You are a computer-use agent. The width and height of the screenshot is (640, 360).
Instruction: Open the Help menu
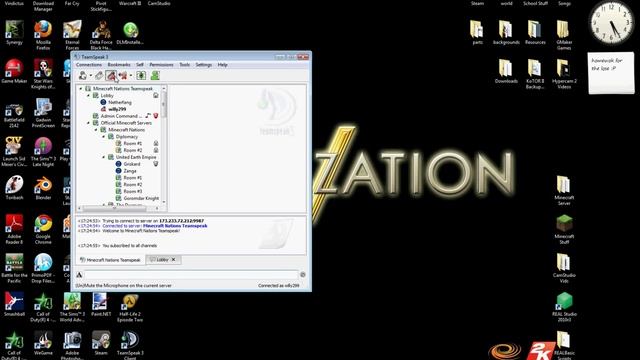point(222,64)
